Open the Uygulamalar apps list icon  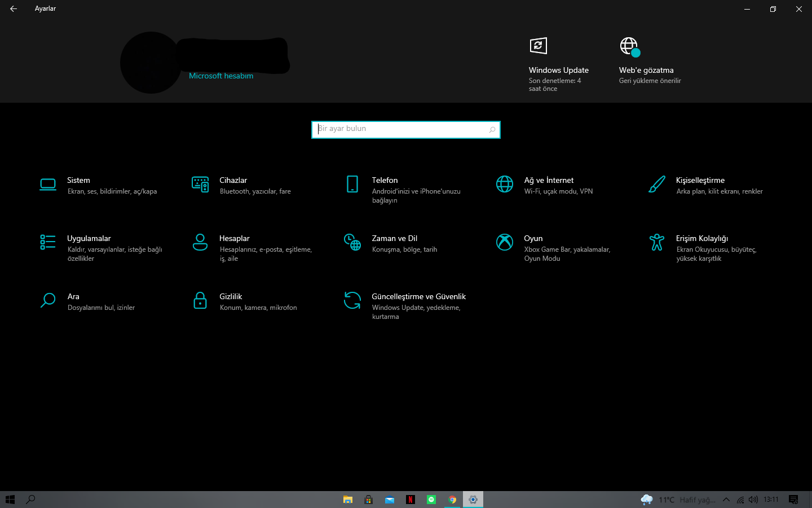(x=48, y=242)
